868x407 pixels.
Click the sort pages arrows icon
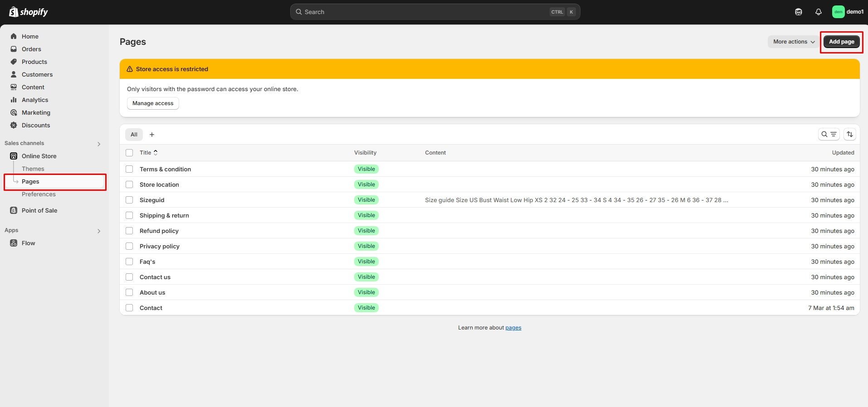pyautogui.click(x=850, y=134)
